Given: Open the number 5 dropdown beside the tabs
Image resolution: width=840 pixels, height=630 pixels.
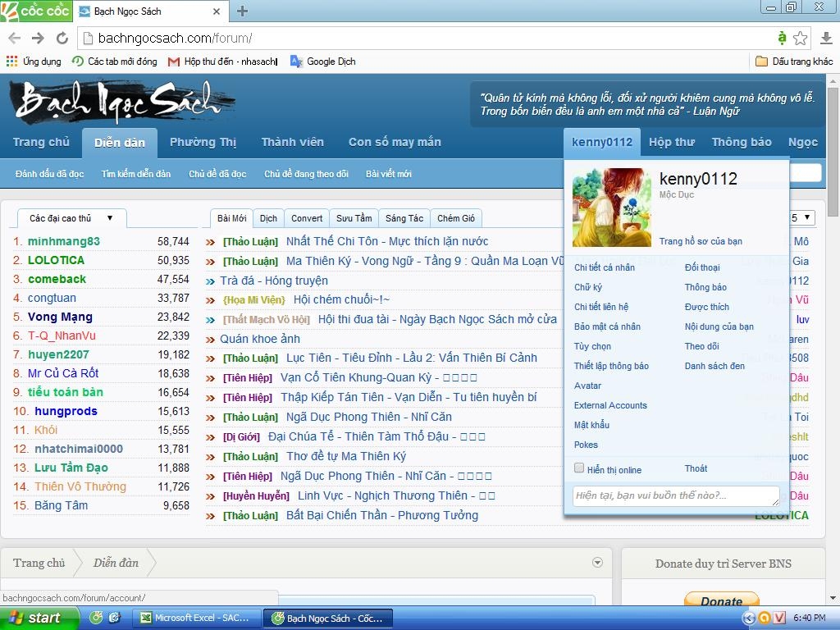Looking at the screenshot, I should 802,218.
